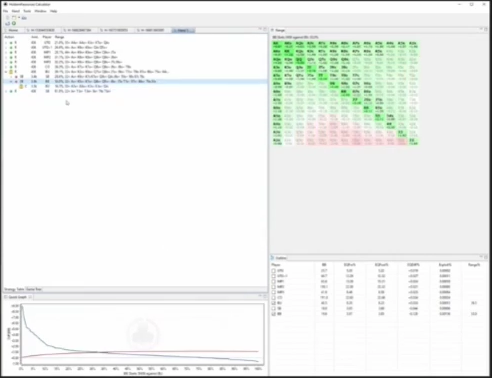Select the 22 cell in range grid
The image size is (492, 378).
point(413,141)
